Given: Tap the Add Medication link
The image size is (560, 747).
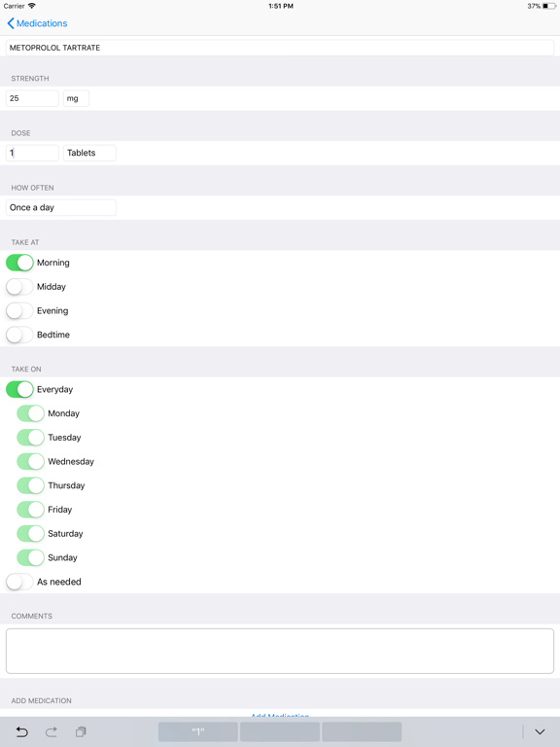Looking at the screenshot, I should (x=280, y=716).
